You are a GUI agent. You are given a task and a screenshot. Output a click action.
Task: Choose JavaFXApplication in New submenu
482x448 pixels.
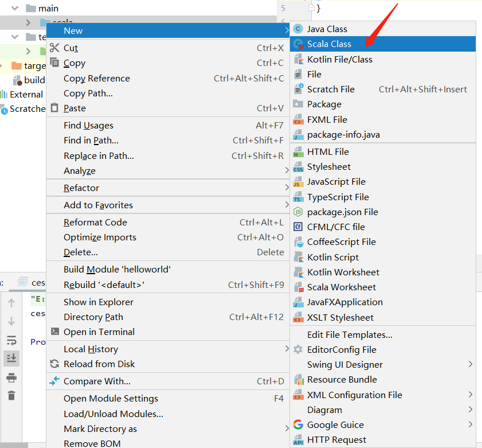pyautogui.click(x=383, y=302)
